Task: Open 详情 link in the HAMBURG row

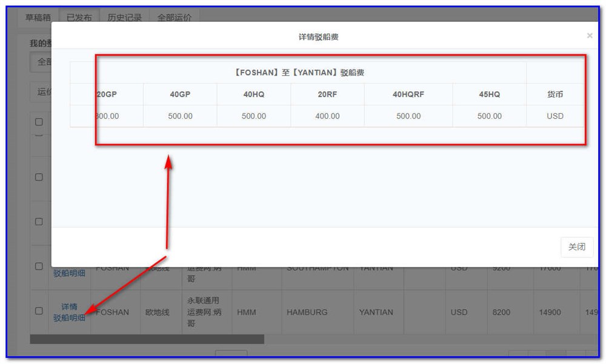Action: pyautogui.click(x=69, y=306)
